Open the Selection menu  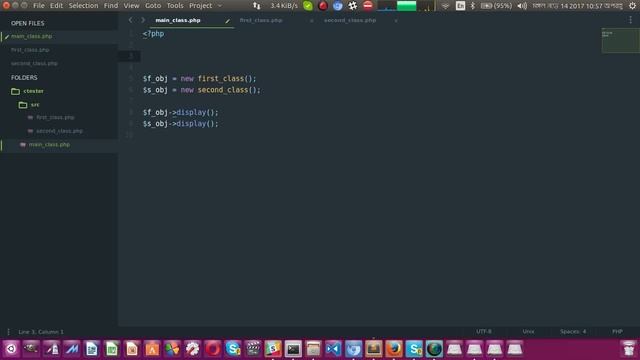[x=83, y=6]
